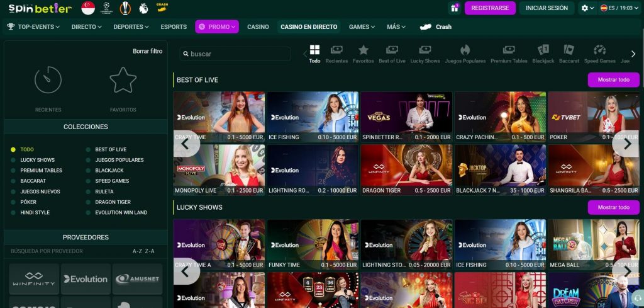This screenshot has height=308, width=644.
Task: Focus the buscar search field
Action: pos(235,54)
